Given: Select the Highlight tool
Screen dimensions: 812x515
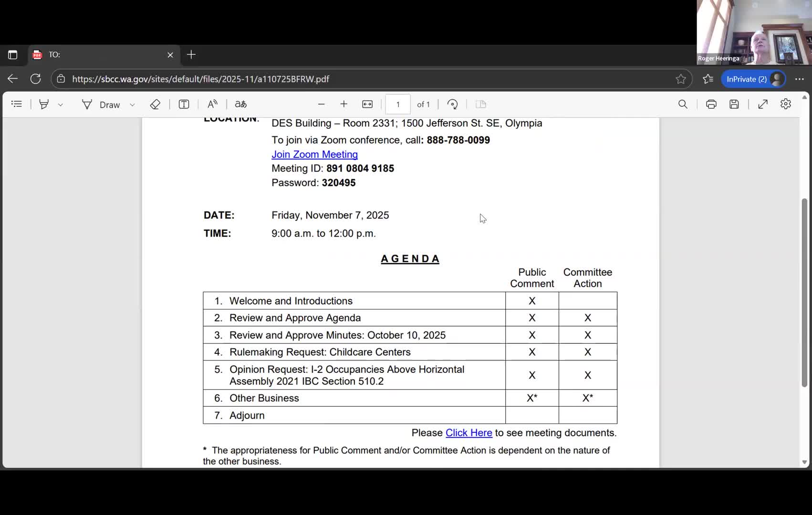Looking at the screenshot, I should pyautogui.click(x=44, y=104).
